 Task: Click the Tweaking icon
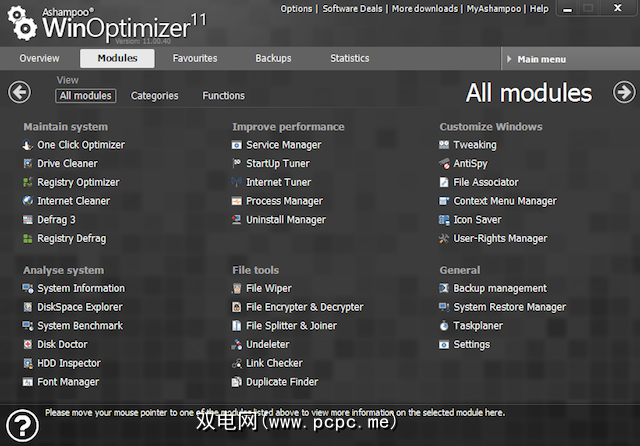[x=444, y=145]
